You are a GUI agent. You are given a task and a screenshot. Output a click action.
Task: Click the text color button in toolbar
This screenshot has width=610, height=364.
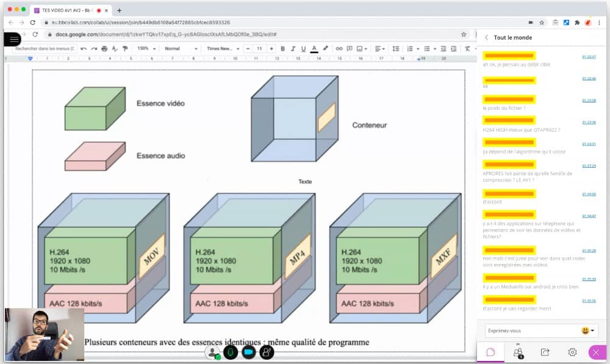click(x=314, y=49)
